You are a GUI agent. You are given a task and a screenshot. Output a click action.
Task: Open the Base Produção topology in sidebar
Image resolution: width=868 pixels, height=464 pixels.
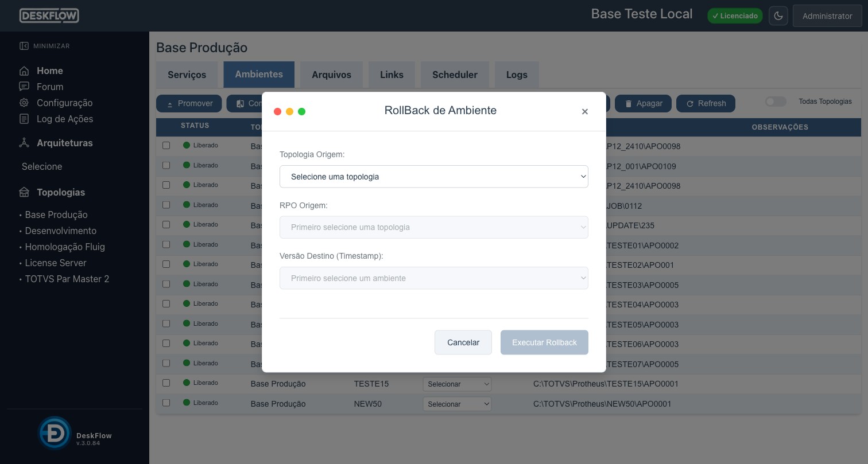56,215
